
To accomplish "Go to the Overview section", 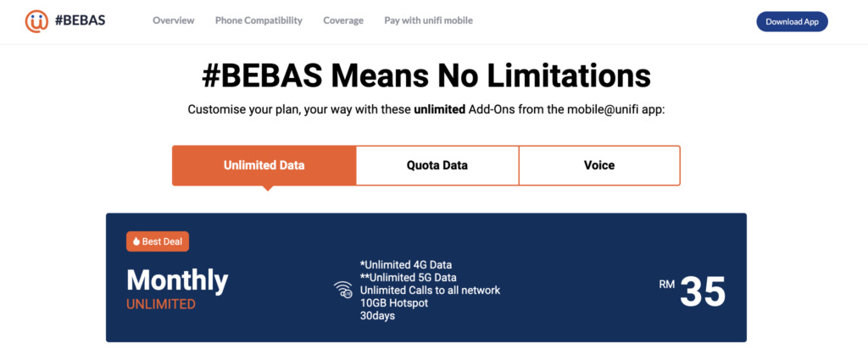I will coord(173,20).
